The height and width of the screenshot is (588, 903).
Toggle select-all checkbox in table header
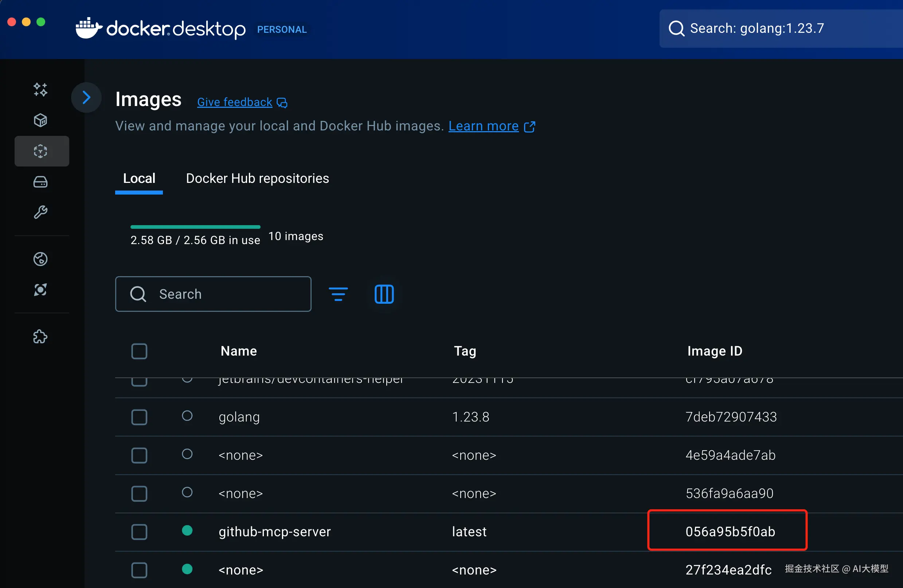tap(139, 351)
